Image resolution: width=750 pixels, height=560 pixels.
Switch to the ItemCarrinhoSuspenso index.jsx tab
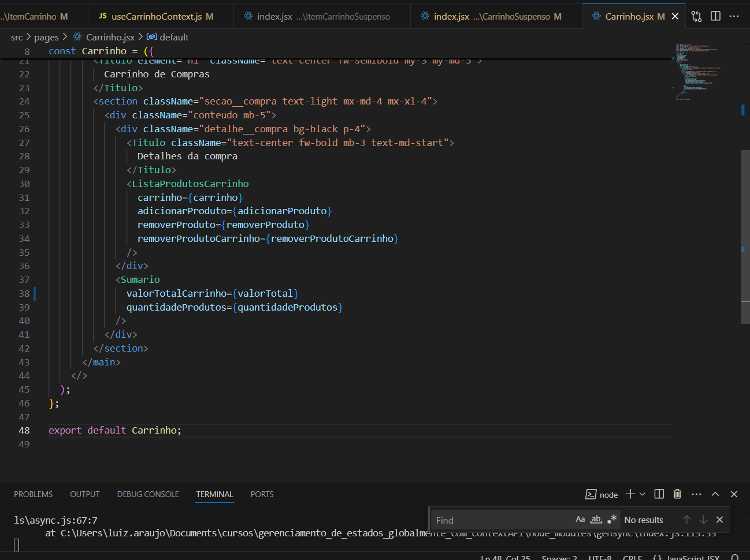tap(322, 16)
